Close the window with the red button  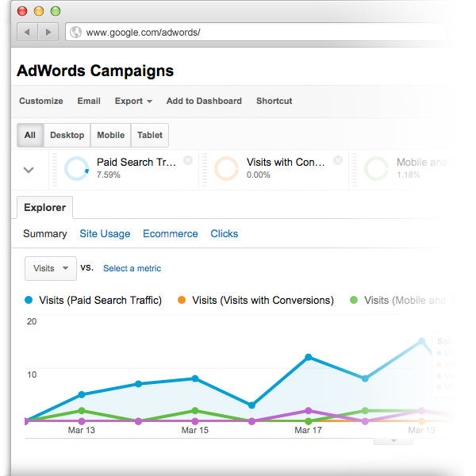pyautogui.click(x=22, y=11)
